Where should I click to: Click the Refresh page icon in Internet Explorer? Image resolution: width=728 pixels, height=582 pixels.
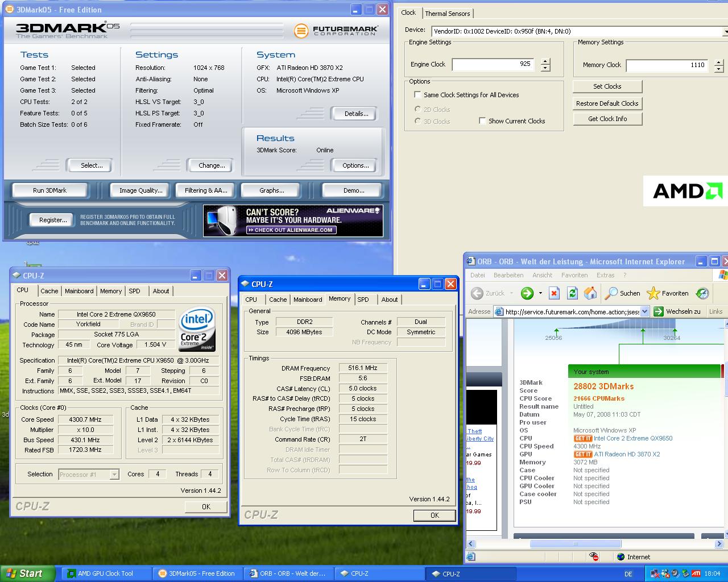coord(572,293)
